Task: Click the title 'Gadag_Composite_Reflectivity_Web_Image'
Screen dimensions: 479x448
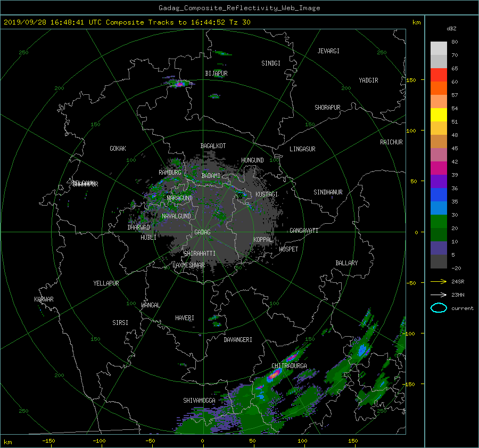Action: point(239,8)
